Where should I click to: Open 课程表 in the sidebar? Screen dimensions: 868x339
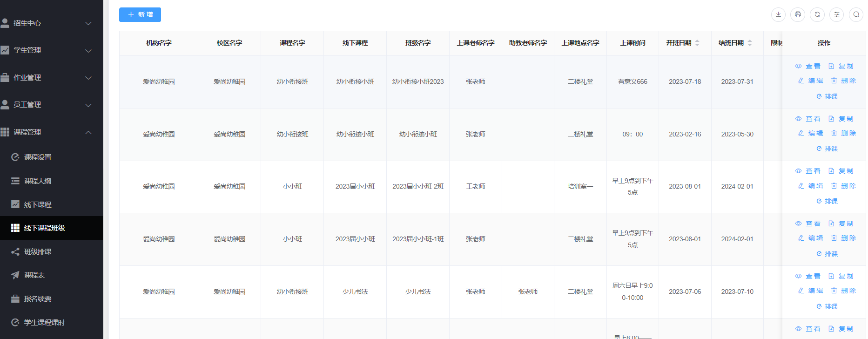coord(52,275)
